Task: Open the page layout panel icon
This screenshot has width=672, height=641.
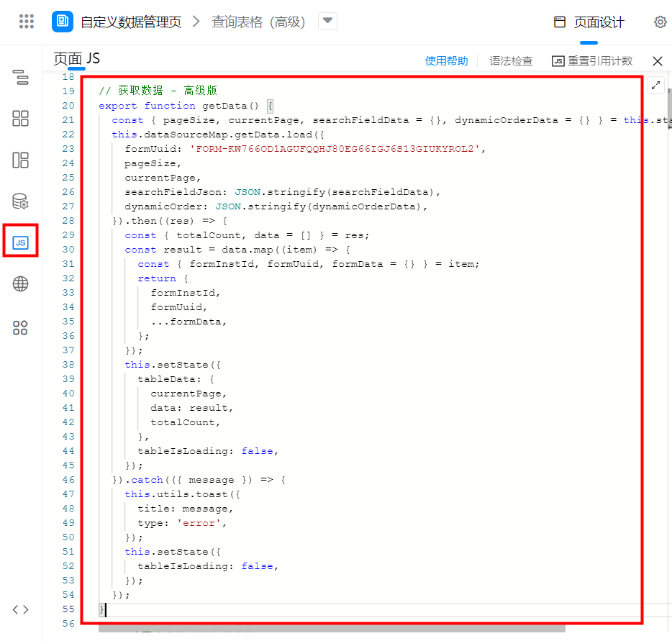Action: (x=21, y=160)
